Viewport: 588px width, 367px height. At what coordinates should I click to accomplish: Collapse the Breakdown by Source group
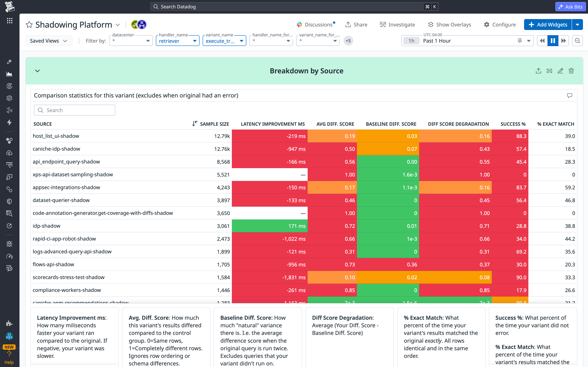[x=37, y=71]
